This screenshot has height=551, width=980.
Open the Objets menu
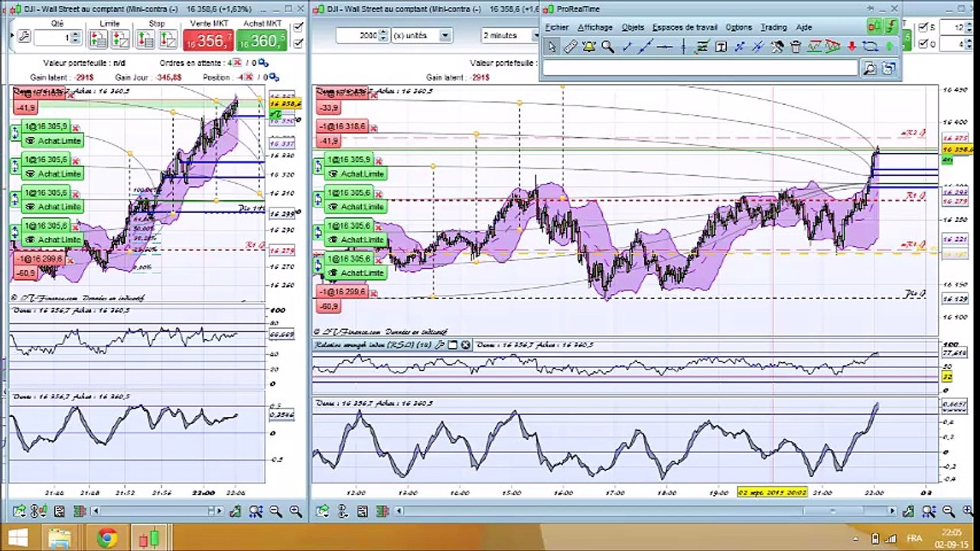[633, 27]
